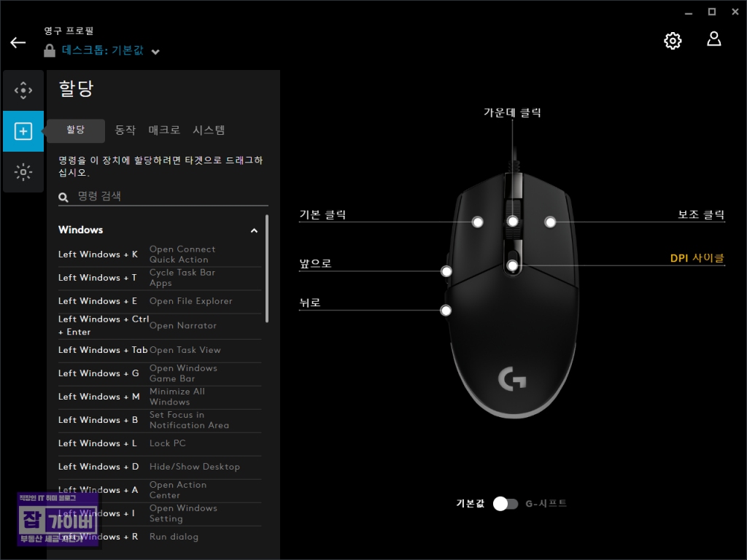Click the 뒤로 label
The height and width of the screenshot is (560, 747).
coord(310,303)
